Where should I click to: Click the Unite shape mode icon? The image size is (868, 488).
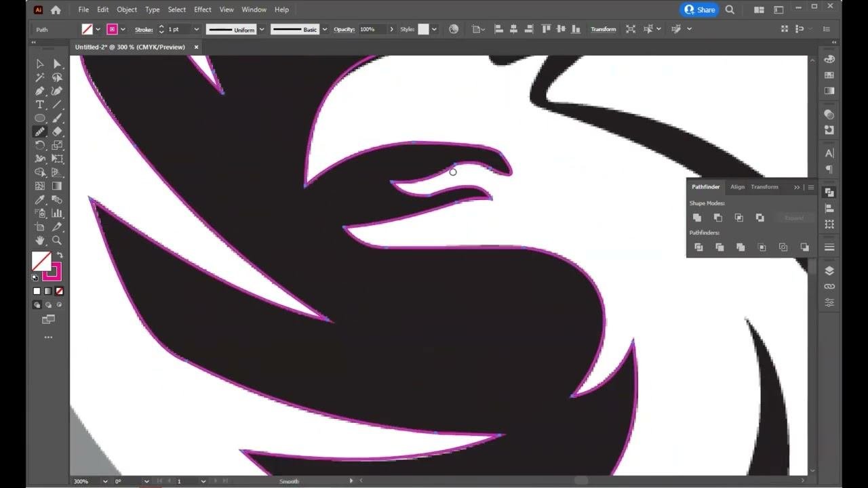point(697,218)
